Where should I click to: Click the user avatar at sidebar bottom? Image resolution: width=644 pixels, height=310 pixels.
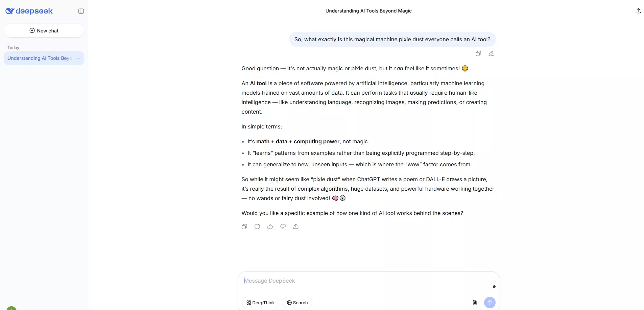pos(11,308)
